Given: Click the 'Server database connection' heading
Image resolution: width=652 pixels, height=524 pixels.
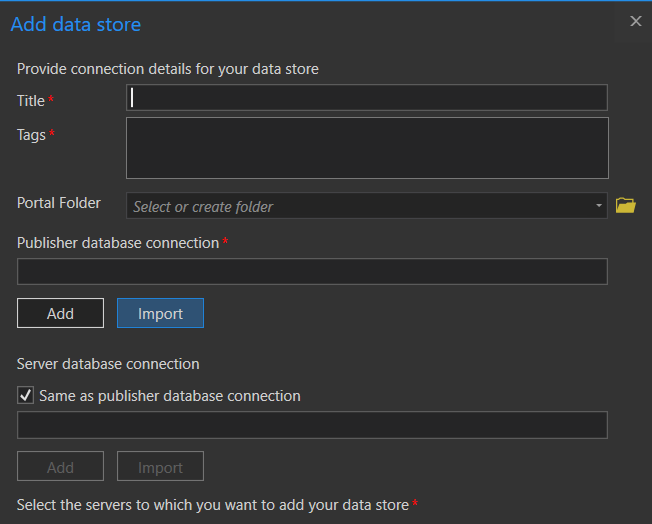Looking at the screenshot, I should pyautogui.click(x=108, y=364).
